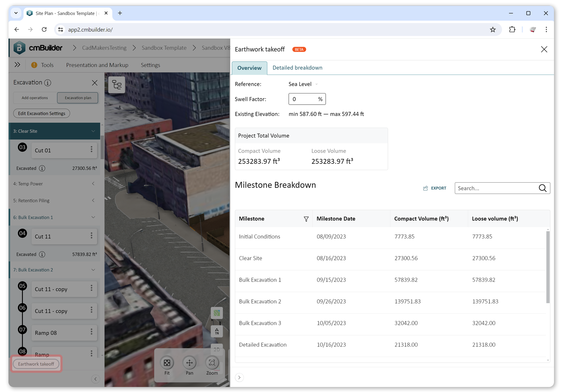
Task: Click the True North (TN) compass icon
Action: click(x=217, y=331)
